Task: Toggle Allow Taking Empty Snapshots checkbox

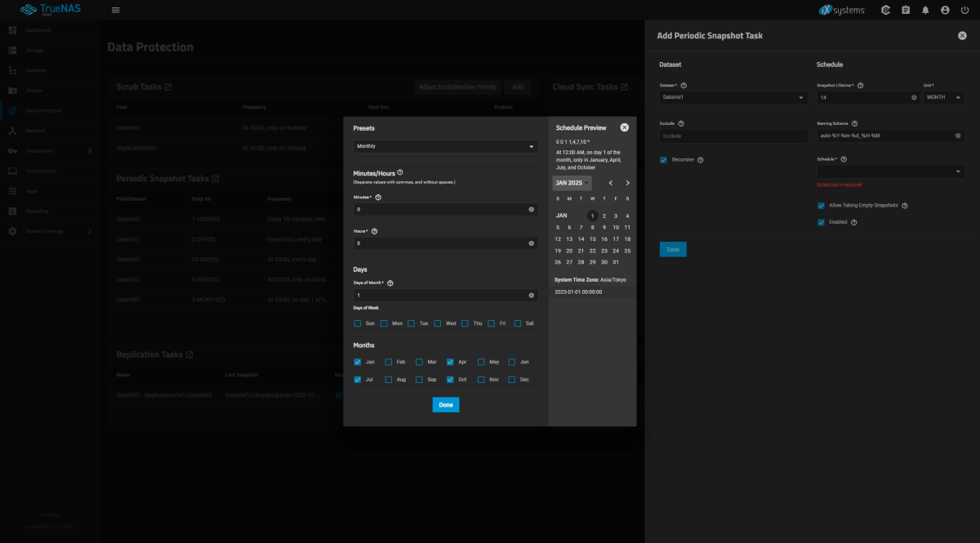Action: point(821,206)
